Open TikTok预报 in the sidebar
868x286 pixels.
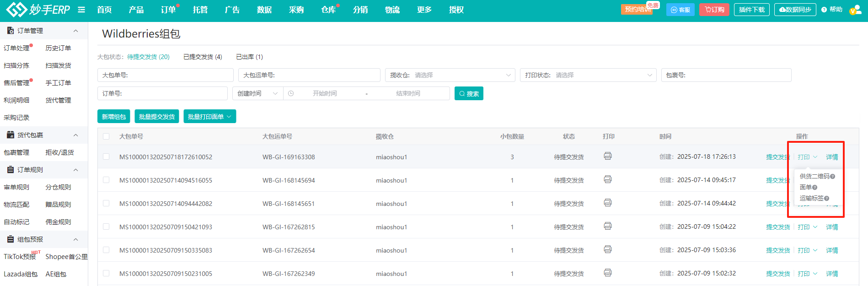(20, 257)
